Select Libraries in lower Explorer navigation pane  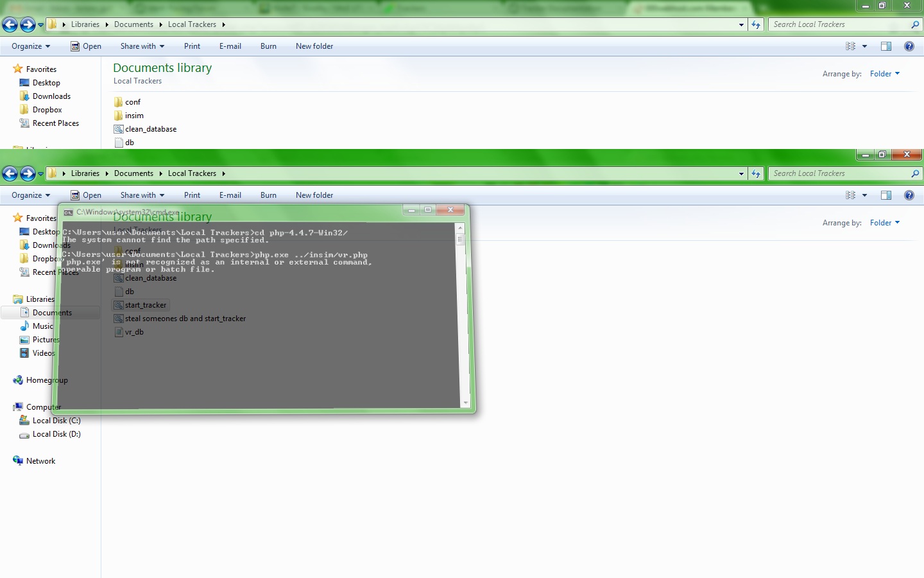pos(34,299)
